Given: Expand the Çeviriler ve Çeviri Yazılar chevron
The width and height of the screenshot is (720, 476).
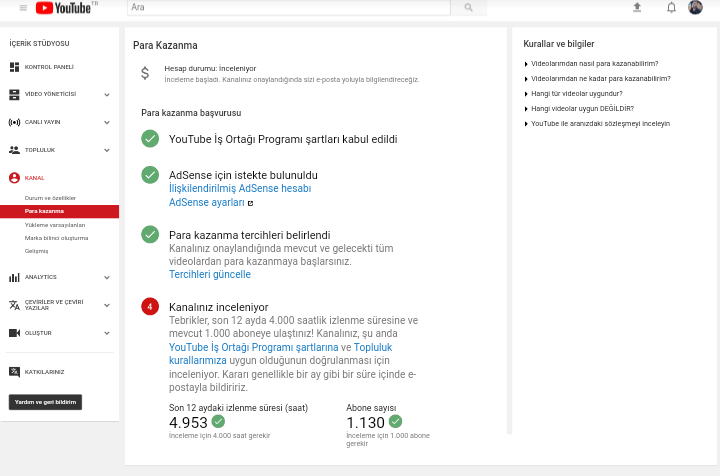Looking at the screenshot, I should click(107, 305).
